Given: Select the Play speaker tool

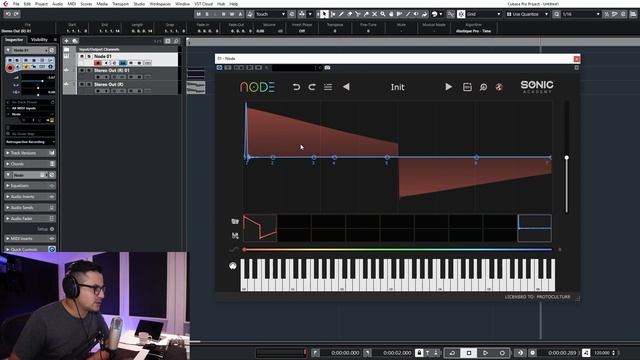Looking at the screenshot, I should point(416,14).
